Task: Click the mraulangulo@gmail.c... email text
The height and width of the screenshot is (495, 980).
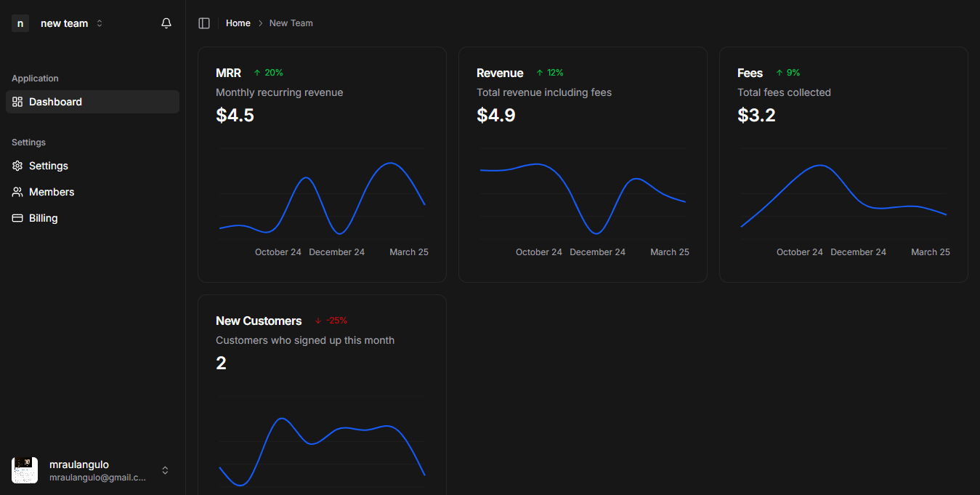Action: (97, 478)
